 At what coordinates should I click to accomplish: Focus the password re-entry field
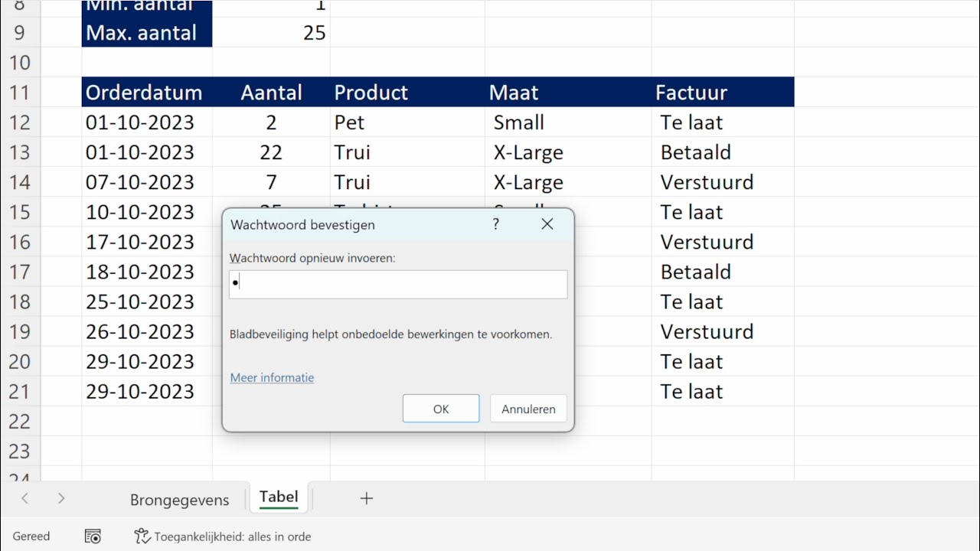coord(398,284)
